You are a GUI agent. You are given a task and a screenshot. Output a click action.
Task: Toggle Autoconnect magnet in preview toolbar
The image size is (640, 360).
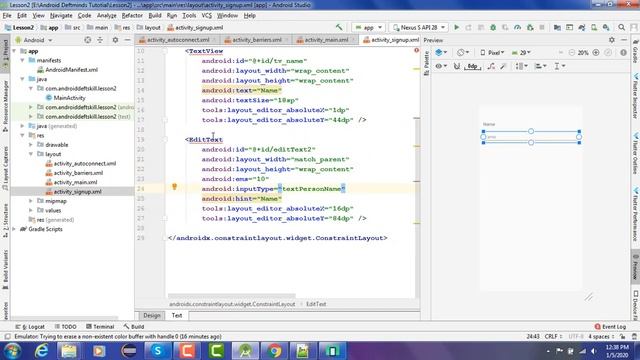(457, 66)
